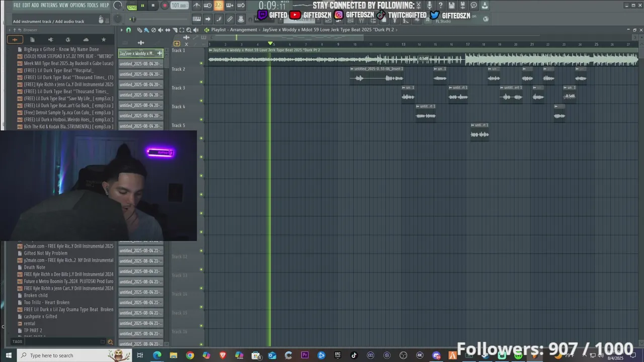The width and height of the screenshot is (644, 362).
Task: Click the floppy disk save icon
Action: [x=452, y=6]
